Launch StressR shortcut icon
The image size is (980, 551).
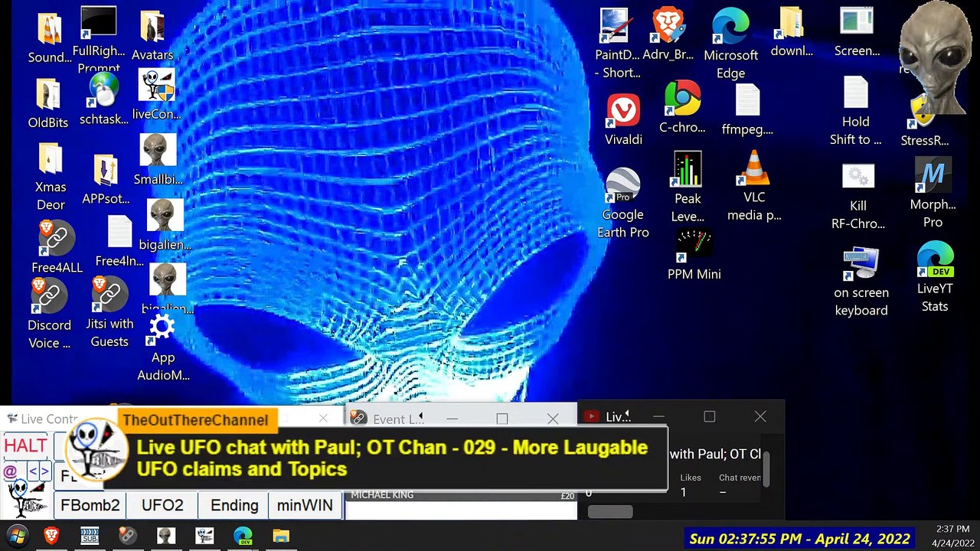coord(924,122)
